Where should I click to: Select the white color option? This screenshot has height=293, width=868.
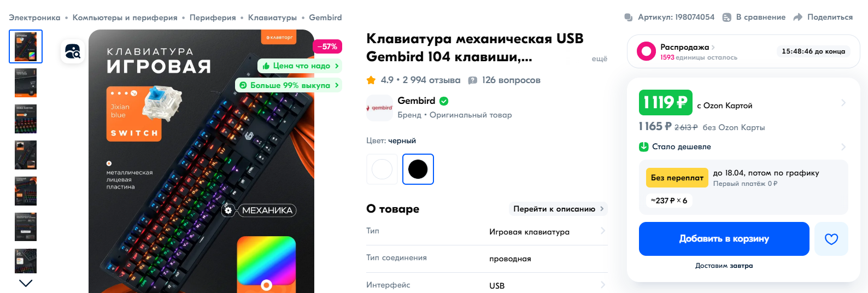(x=382, y=169)
